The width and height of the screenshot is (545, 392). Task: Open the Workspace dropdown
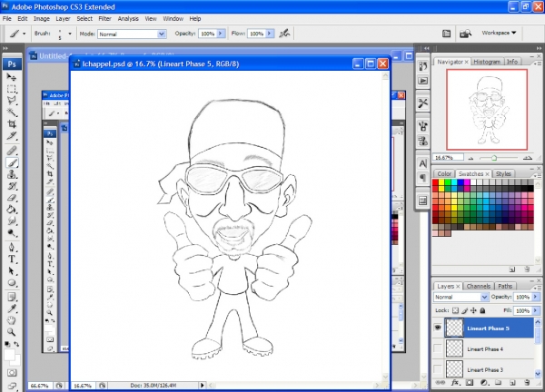click(x=499, y=33)
